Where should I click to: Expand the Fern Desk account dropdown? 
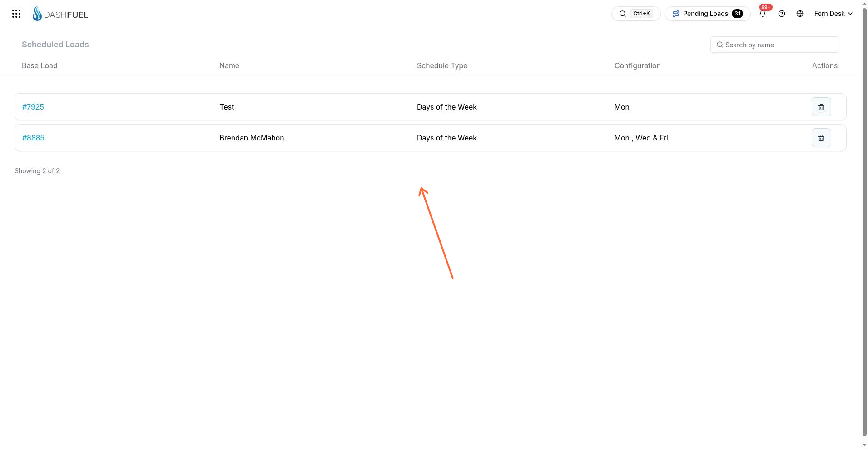(833, 14)
